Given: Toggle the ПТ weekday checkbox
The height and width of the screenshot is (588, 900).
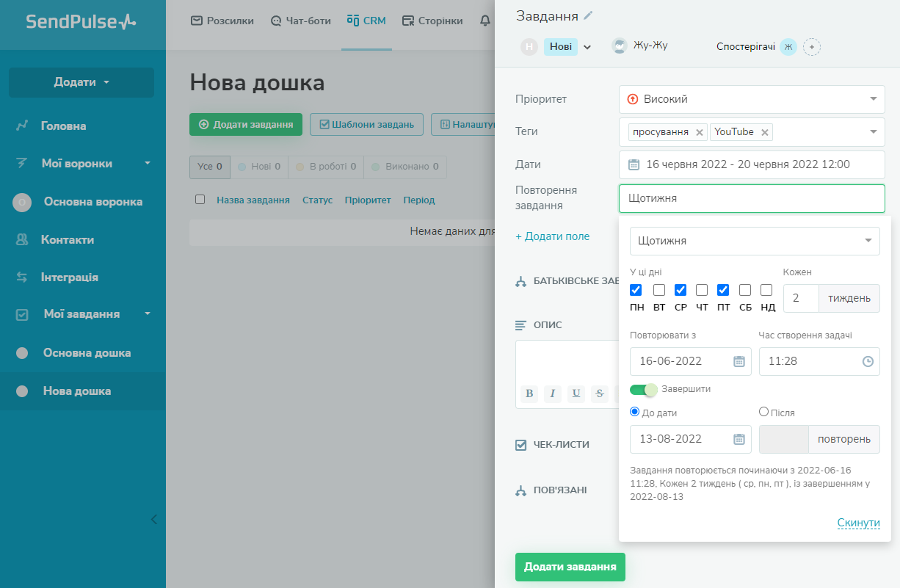Looking at the screenshot, I should pyautogui.click(x=723, y=290).
